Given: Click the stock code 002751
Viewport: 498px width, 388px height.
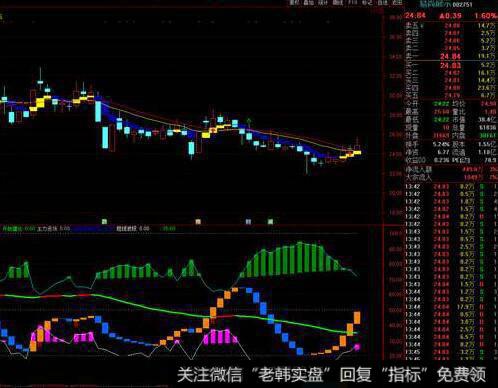Looking at the screenshot, I should click(463, 5).
